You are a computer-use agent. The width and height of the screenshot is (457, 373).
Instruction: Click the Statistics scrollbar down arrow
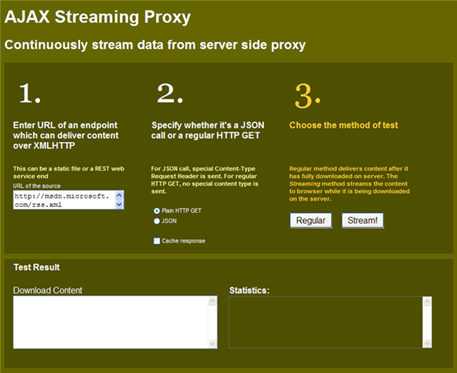(x=427, y=343)
